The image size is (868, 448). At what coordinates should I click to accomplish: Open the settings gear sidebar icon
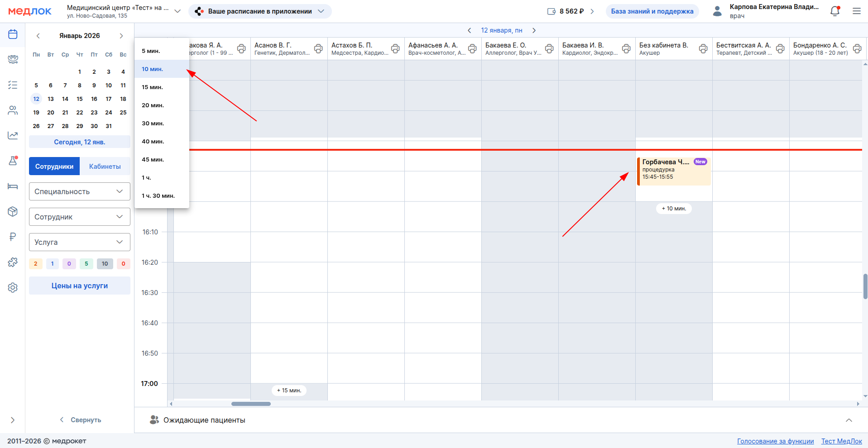point(13,288)
